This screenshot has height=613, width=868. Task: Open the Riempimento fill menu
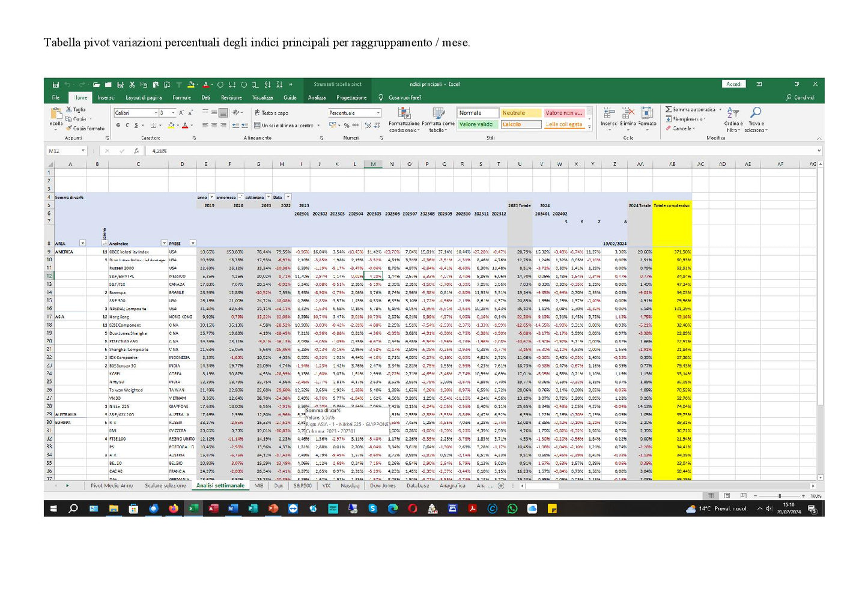(685, 119)
